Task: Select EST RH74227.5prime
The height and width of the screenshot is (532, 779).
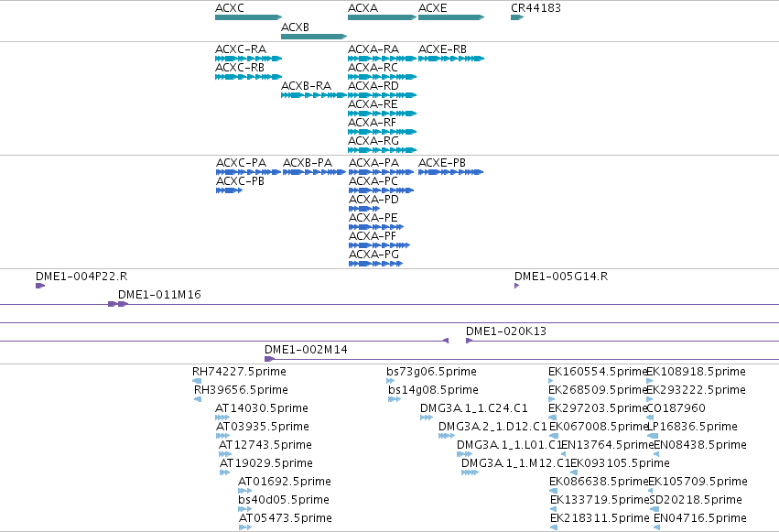Action: click(197, 381)
